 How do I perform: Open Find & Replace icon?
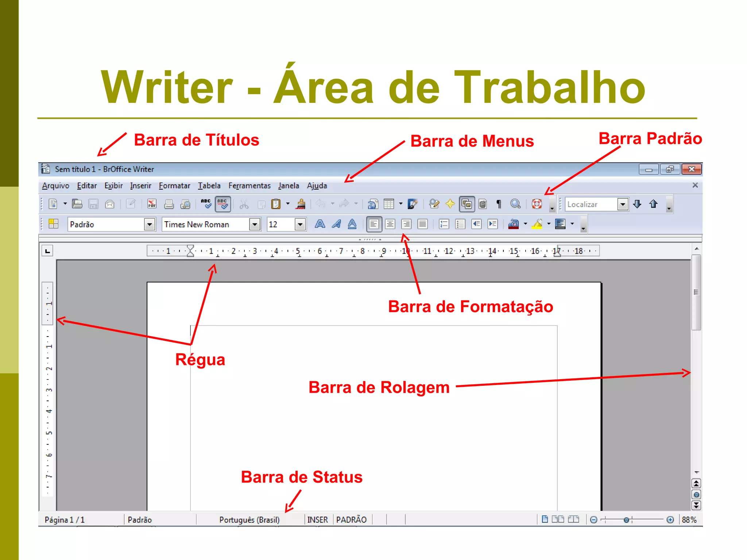coord(434,204)
